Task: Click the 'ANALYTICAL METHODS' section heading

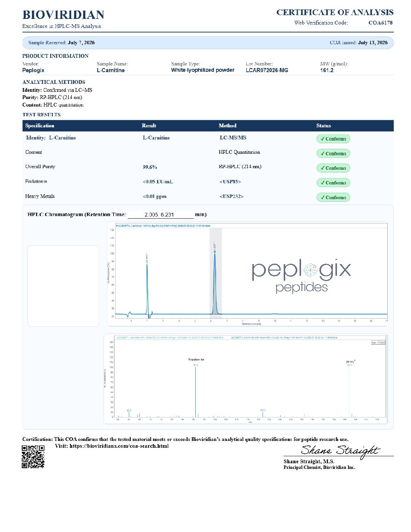Action: 54,82
